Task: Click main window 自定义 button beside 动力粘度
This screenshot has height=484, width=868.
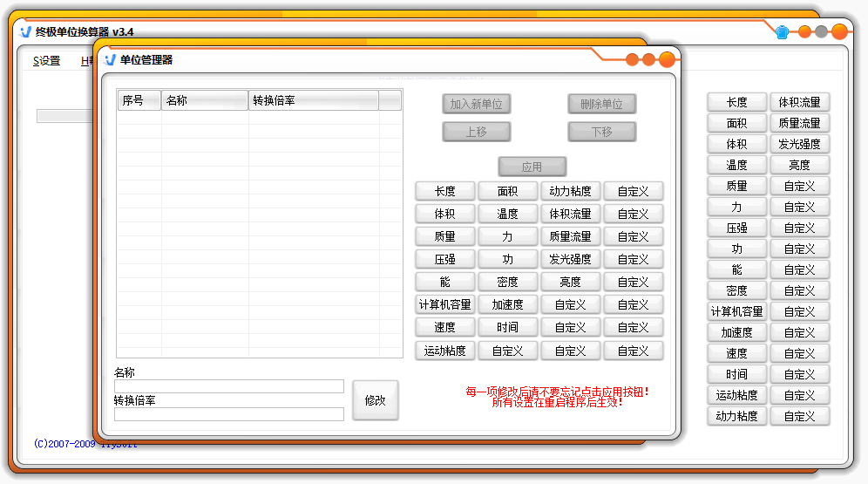Action: coord(799,416)
